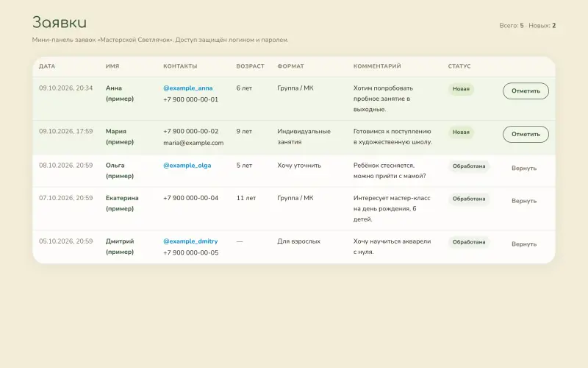Click phone number +7 900 000-00-05
The height and width of the screenshot is (368, 588).
(190, 252)
